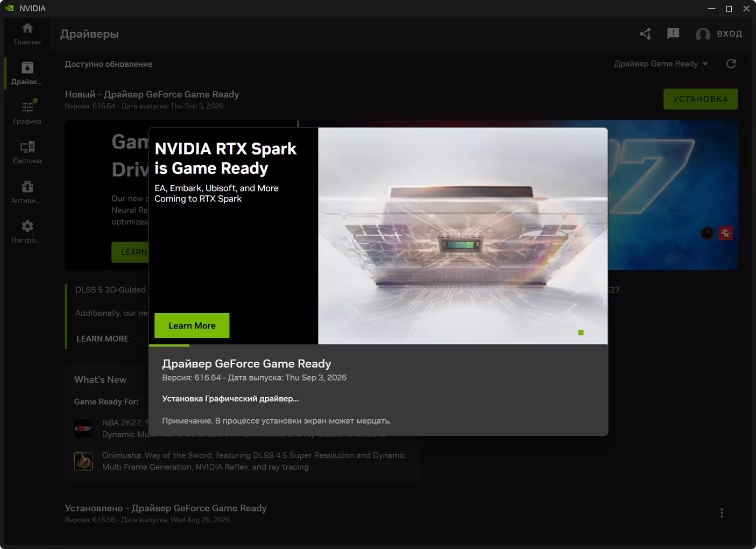Click the green Learn More button

point(192,326)
